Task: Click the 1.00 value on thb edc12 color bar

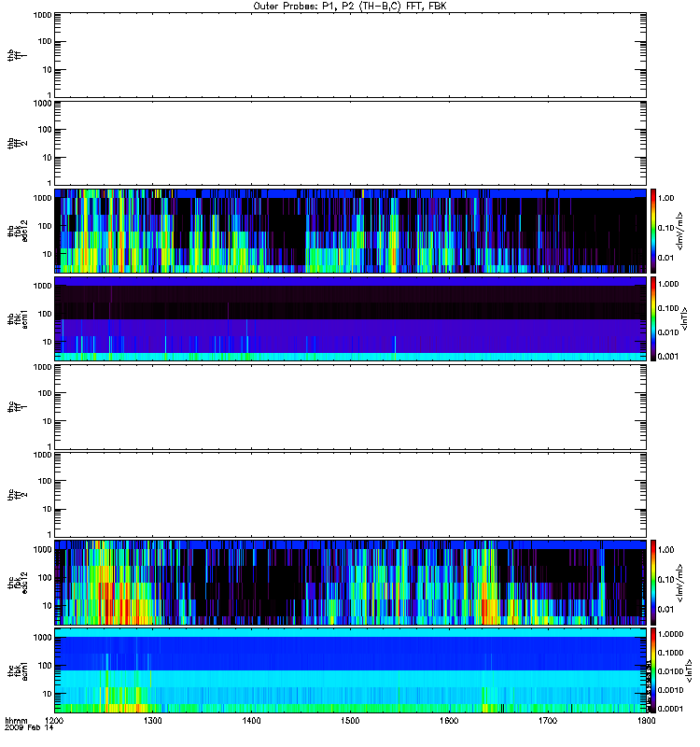Action: [x=665, y=198]
